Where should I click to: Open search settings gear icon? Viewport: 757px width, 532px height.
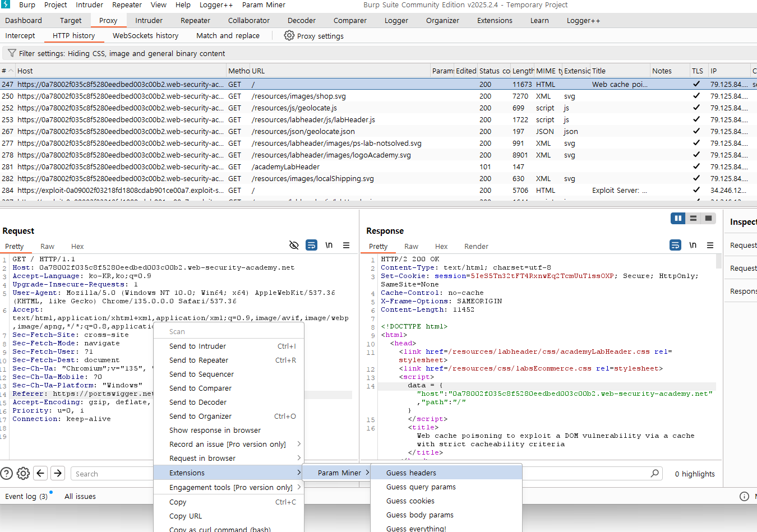(x=23, y=473)
